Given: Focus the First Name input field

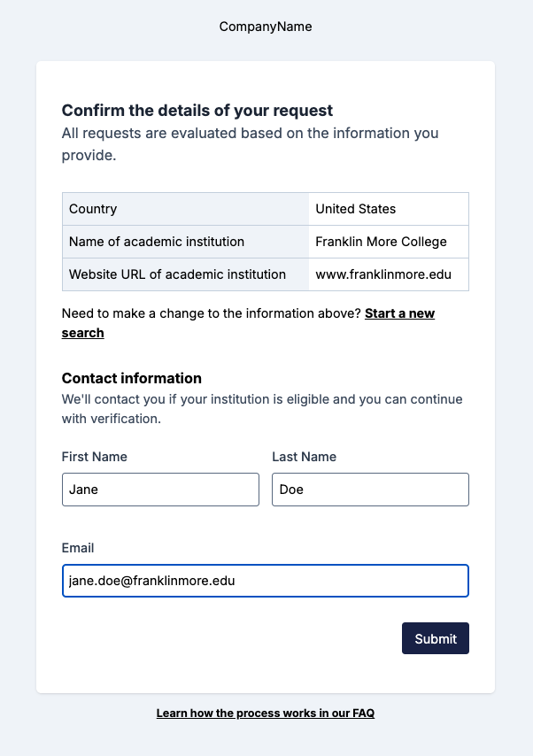Looking at the screenshot, I should (x=160, y=490).
